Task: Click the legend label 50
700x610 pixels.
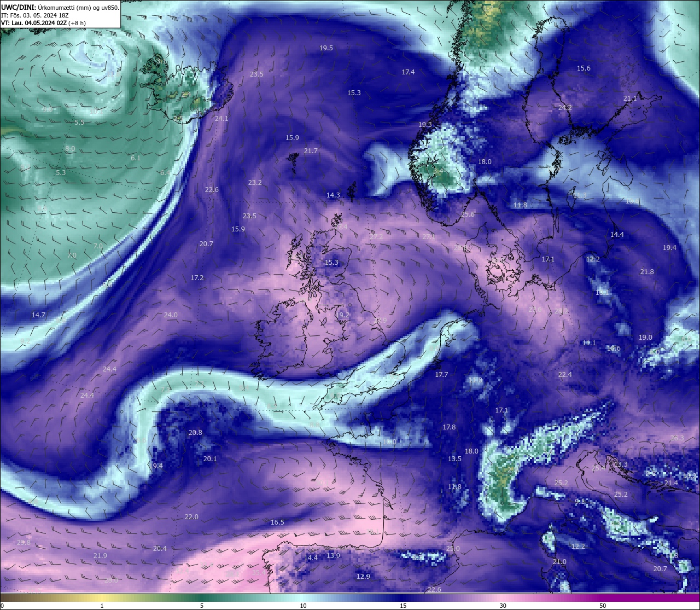Action: coord(603,606)
